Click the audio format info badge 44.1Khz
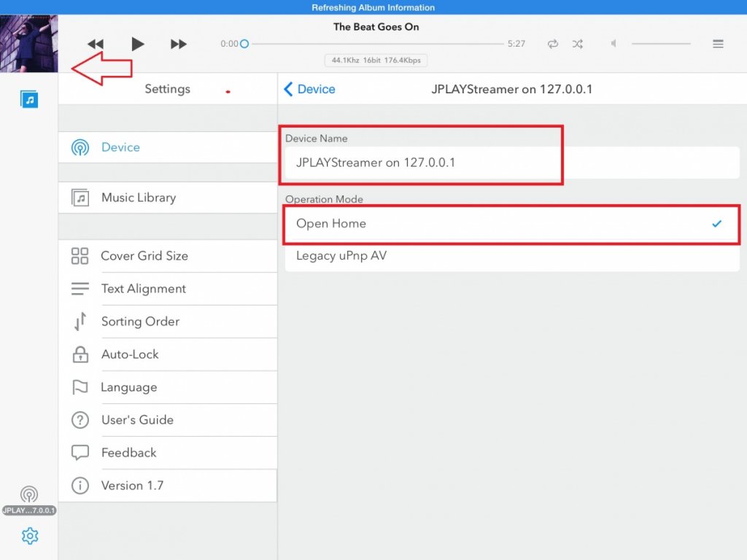This screenshot has width=747, height=560. 376,61
